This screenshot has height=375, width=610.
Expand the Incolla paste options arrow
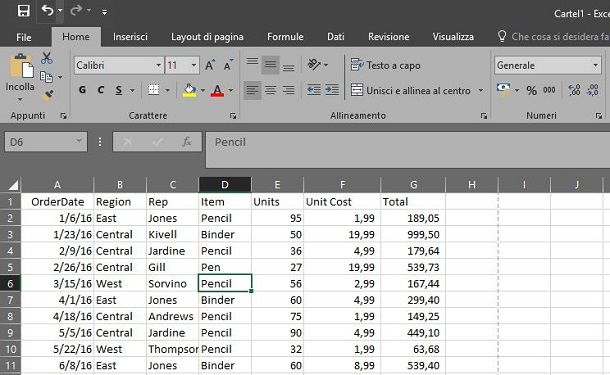[20, 99]
